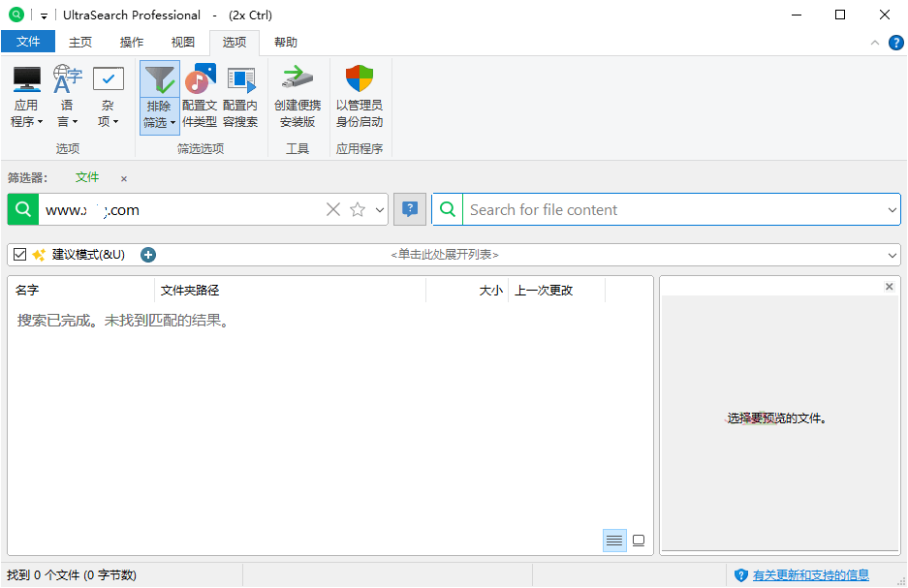Expand the search pattern history dropdown
Screen dimensions: 908x588
[x=379, y=209]
